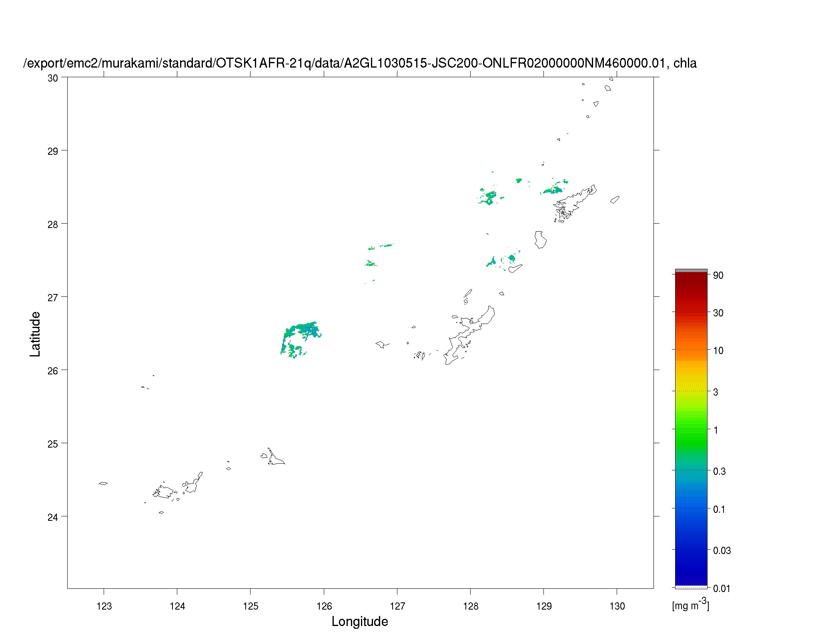Click longitude tick label 128
This screenshot has height=640, width=840.
coord(471,606)
